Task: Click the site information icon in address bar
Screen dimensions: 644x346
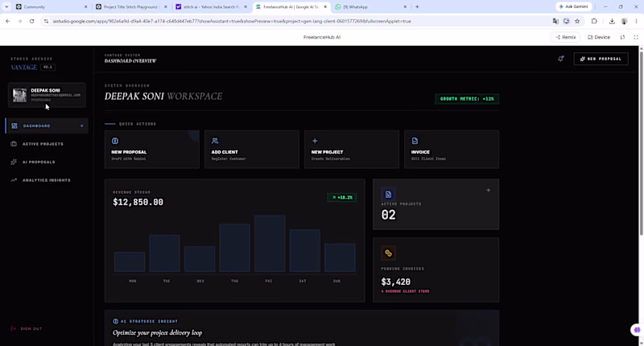Action: [x=46, y=21]
